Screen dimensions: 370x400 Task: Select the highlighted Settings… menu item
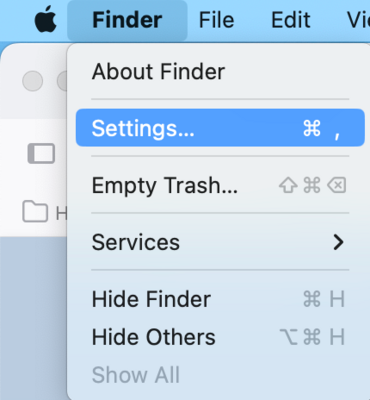220,128
